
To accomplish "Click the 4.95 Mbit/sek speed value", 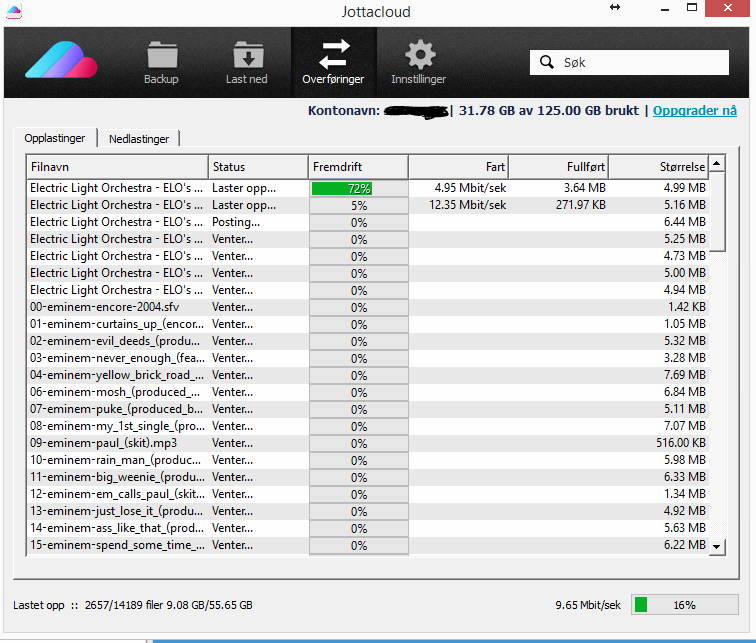I will tap(470, 188).
